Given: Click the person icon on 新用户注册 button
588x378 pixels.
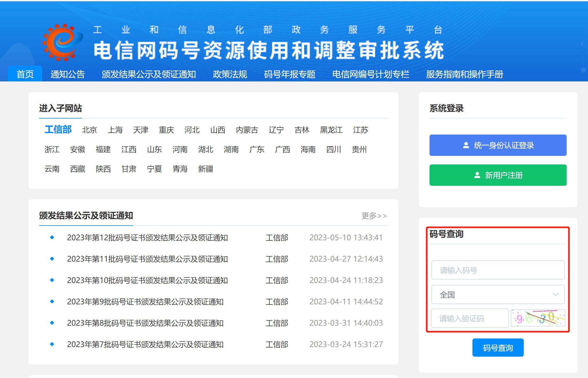Looking at the screenshot, I should point(478,175).
